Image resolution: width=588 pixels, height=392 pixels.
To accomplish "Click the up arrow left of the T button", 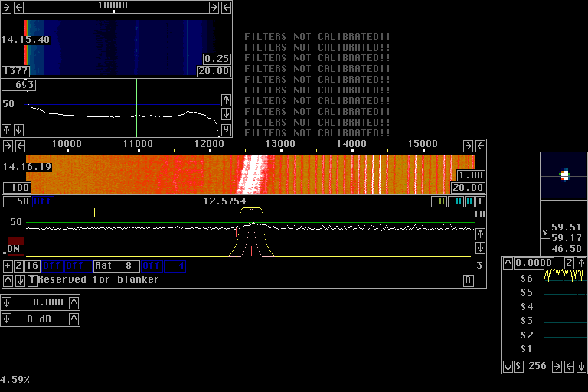I will click(8, 280).
